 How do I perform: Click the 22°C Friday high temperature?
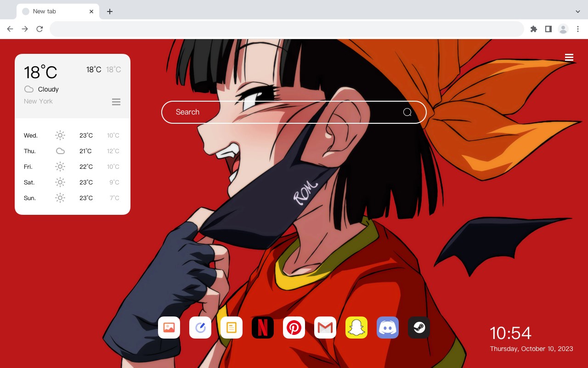coord(86,167)
